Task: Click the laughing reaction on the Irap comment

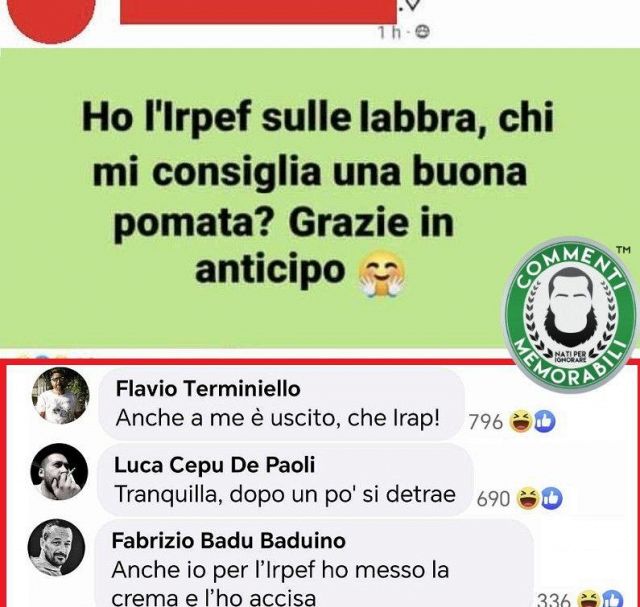Action: tap(520, 421)
